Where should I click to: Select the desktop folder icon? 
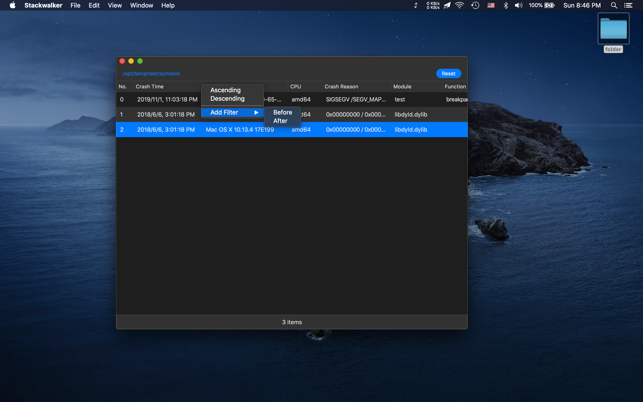coord(613,30)
